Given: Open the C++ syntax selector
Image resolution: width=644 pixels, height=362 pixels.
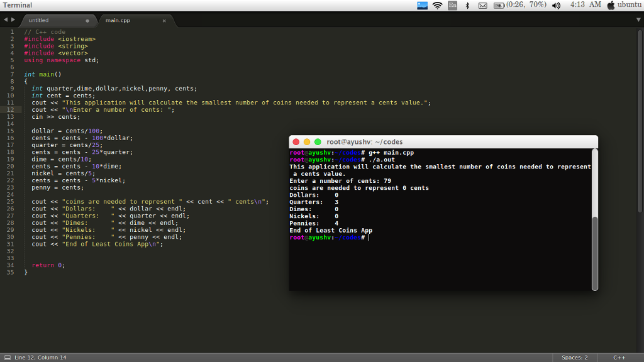Looking at the screenshot, I should [619, 358].
